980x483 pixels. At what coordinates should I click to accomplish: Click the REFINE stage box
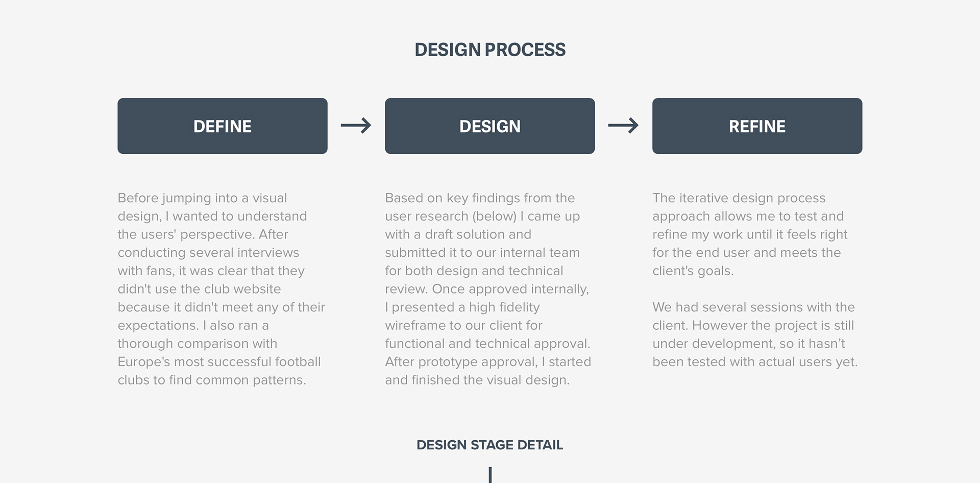[757, 126]
